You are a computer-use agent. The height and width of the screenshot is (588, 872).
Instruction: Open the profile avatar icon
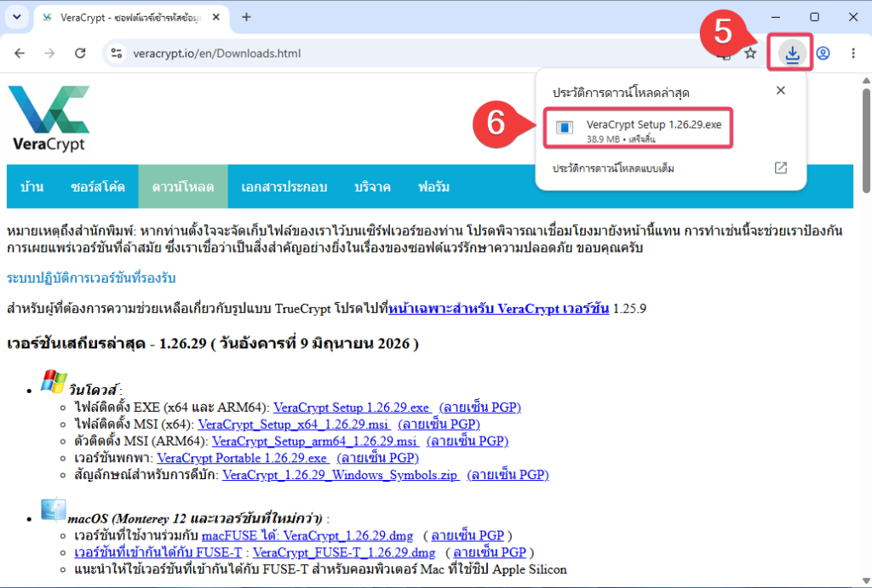pos(823,54)
